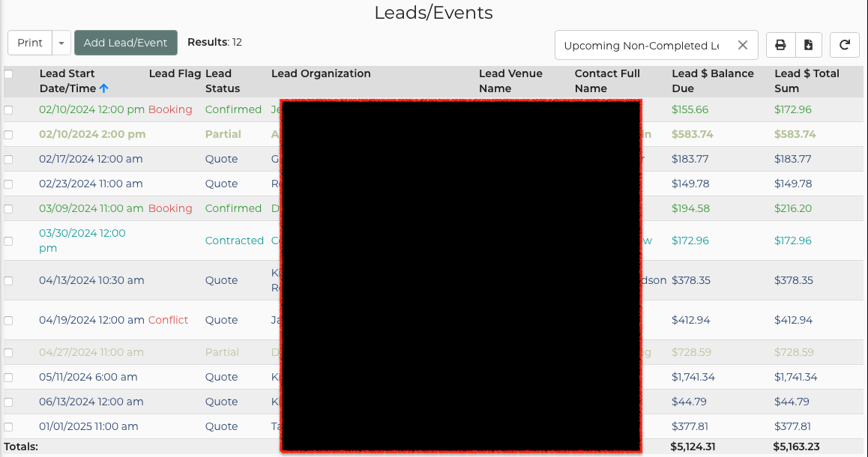Open the 05/11/2024 6:00 am lead
This screenshot has height=457, width=868.
(88, 377)
